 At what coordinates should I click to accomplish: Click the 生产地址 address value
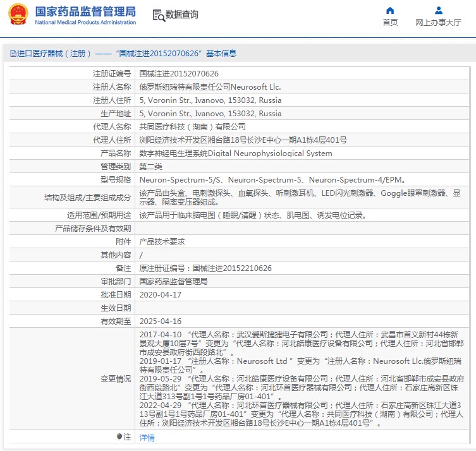[x=211, y=114]
